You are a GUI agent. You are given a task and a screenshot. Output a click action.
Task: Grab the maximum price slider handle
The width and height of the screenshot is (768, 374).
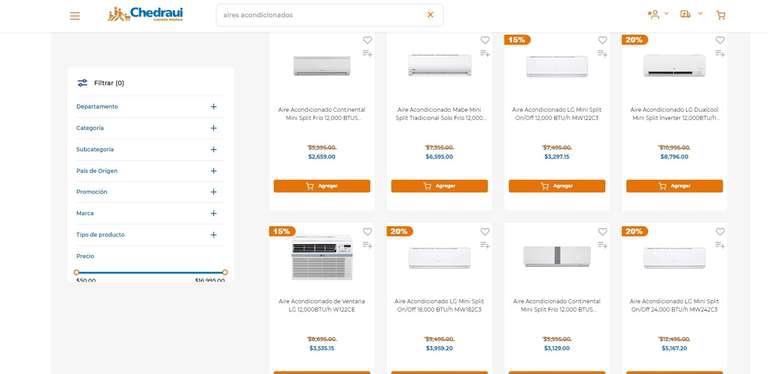[x=225, y=272]
